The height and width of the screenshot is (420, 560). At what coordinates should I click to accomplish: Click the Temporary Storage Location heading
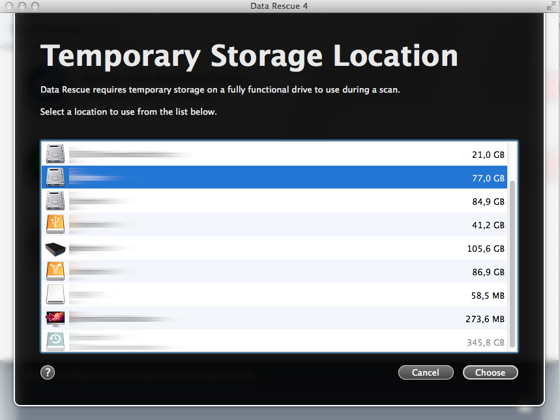click(x=249, y=56)
